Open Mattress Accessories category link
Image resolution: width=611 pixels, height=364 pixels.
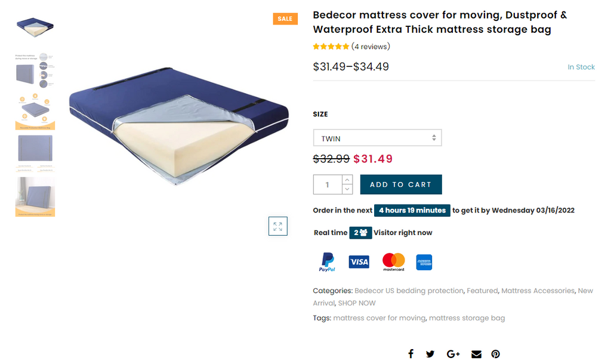(x=538, y=291)
